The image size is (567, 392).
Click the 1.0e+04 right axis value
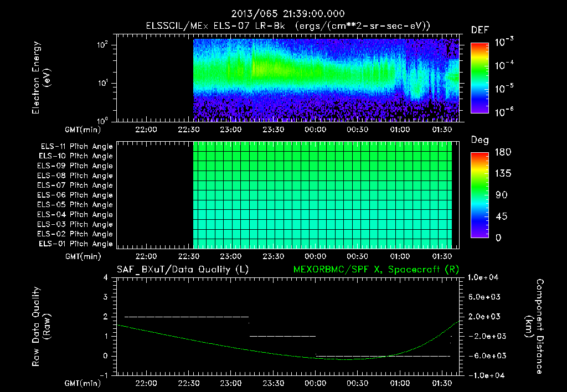pos(483,278)
